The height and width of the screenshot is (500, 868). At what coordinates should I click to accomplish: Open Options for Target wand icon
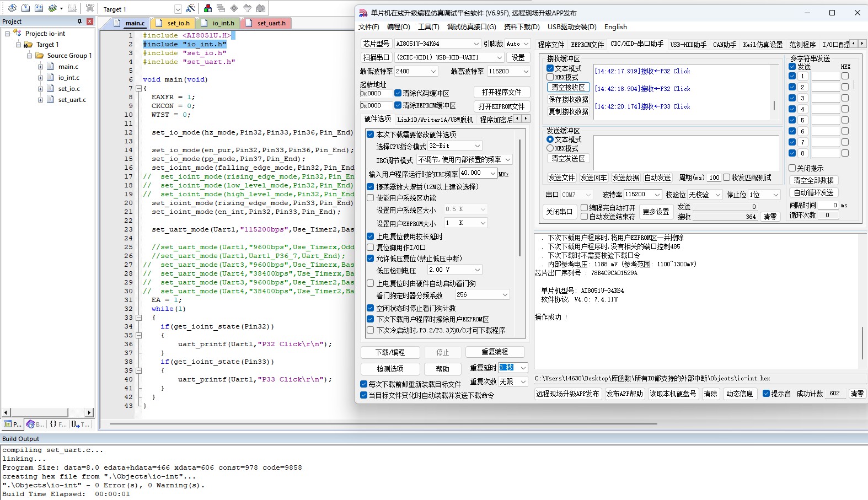190,8
